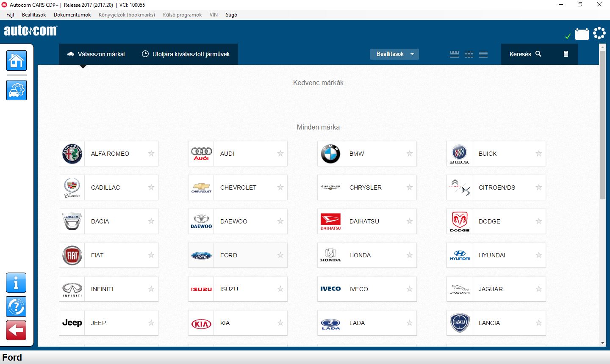610x364 pixels.
Task: Select the DAEWOO brand tile
Action: [238, 221]
